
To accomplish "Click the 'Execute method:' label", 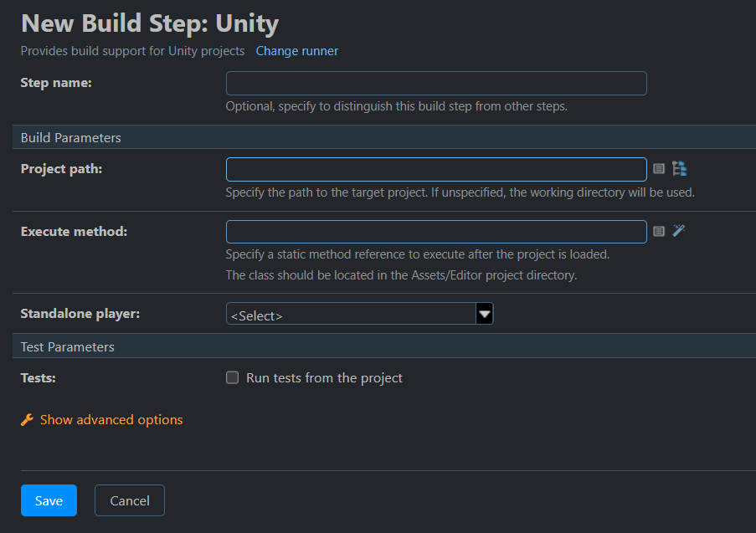I will pos(74,231).
